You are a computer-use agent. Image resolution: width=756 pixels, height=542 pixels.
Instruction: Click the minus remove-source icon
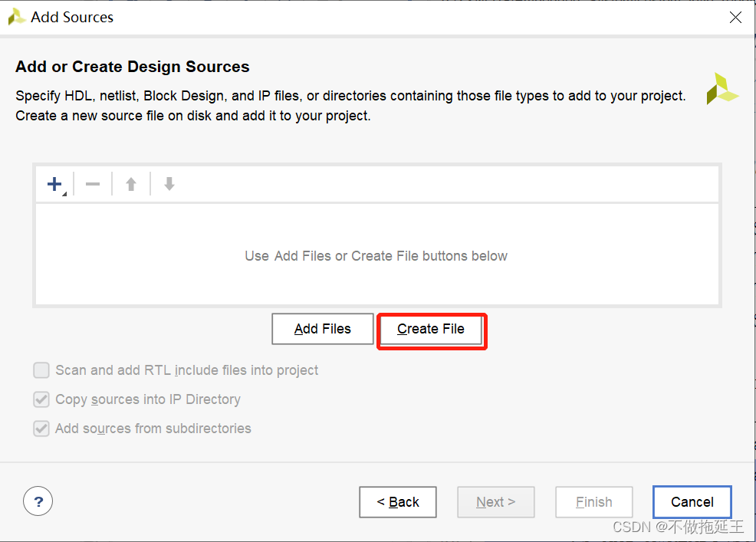click(x=93, y=184)
